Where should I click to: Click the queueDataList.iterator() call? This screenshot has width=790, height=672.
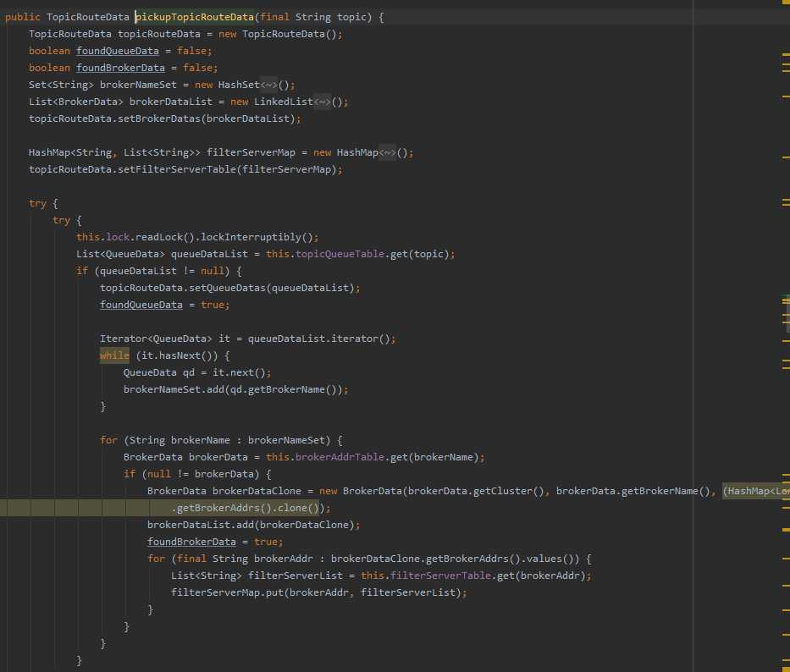[319, 339]
